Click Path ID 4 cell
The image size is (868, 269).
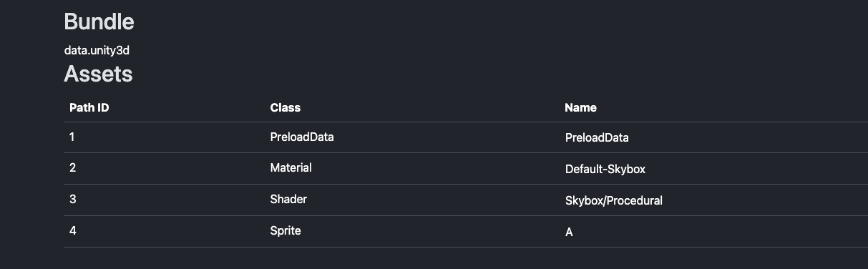click(72, 230)
